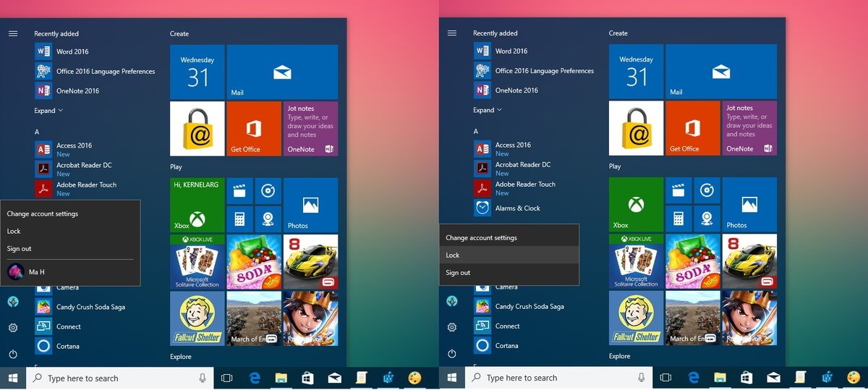Screen dimensions: 868x390
Task: Toggle hamburger menu in right screenshot
Action: click(452, 33)
